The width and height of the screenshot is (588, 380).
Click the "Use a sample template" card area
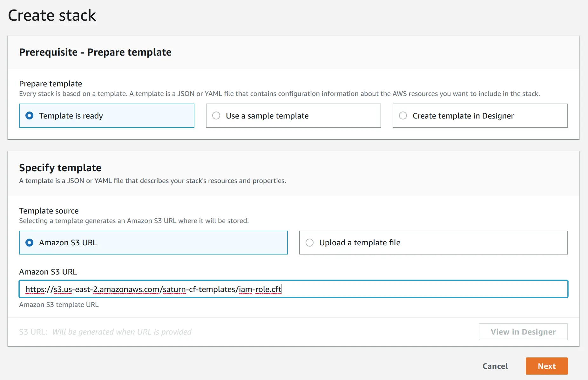pos(293,116)
